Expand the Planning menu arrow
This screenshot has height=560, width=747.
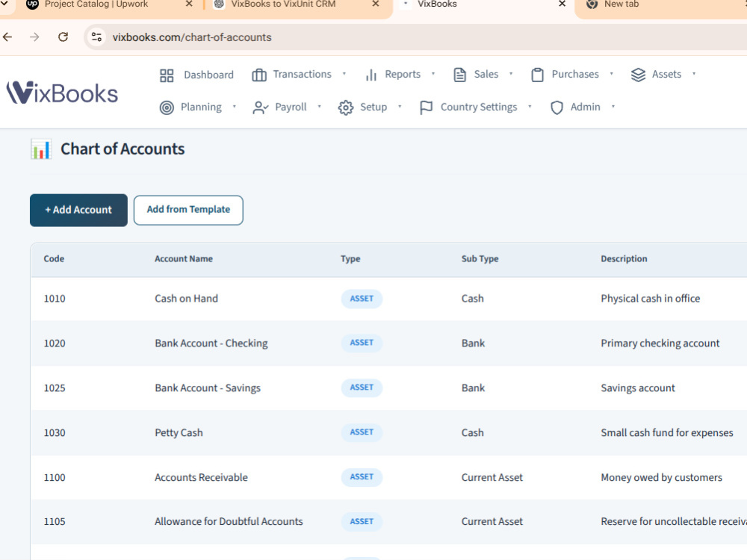click(235, 107)
